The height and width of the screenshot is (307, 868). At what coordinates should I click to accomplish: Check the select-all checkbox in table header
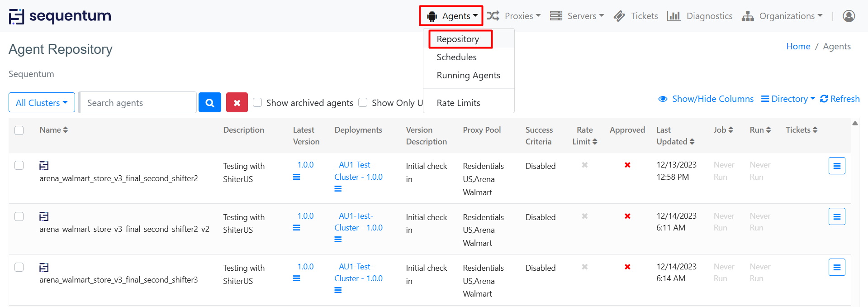pos(19,130)
